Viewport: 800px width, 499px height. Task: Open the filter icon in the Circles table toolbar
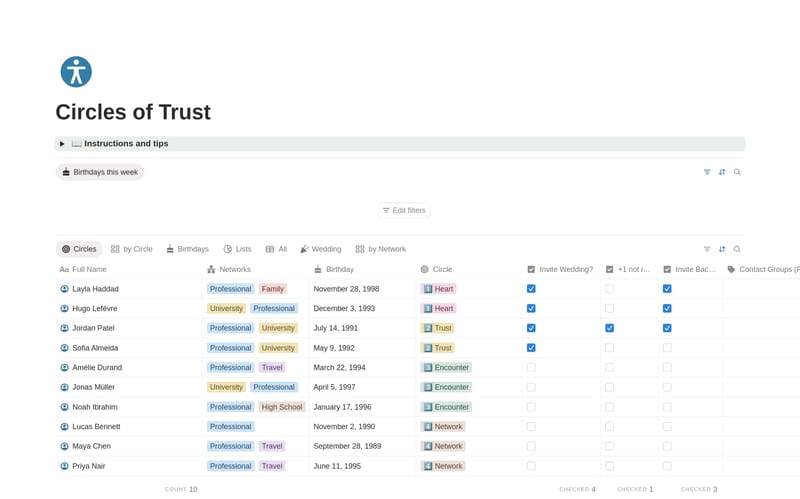click(x=707, y=249)
